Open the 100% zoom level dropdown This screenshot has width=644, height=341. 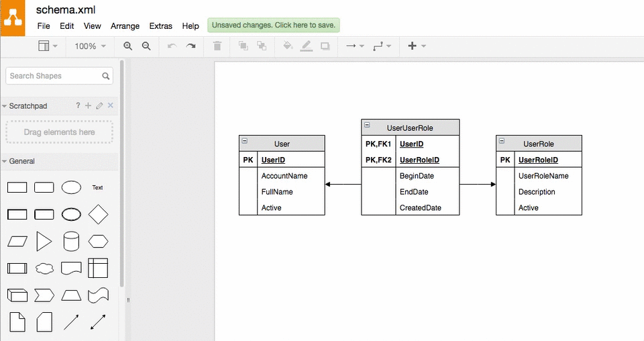click(91, 46)
